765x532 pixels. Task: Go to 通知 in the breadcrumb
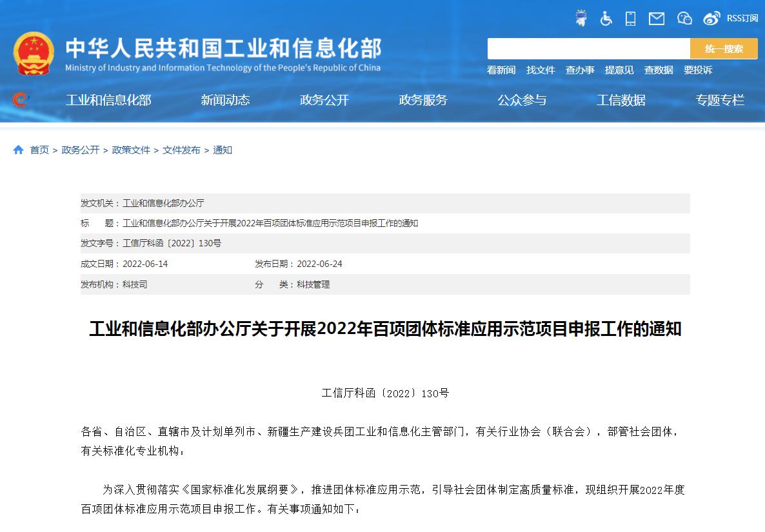223,150
